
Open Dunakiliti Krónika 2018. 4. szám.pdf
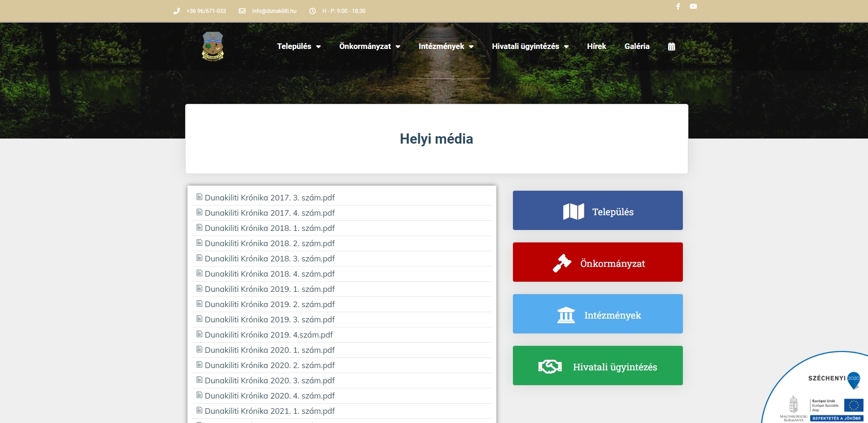click(x=270, y=274)
